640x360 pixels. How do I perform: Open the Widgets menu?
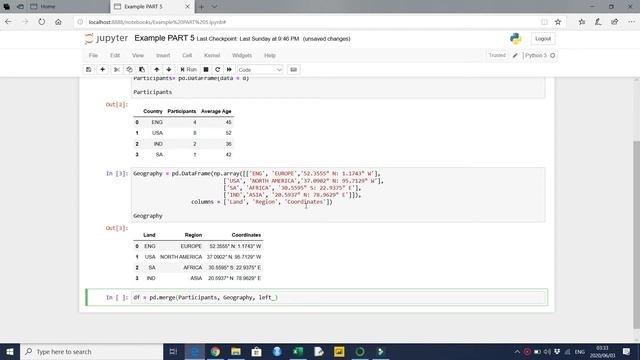click(x=242, y=56)
